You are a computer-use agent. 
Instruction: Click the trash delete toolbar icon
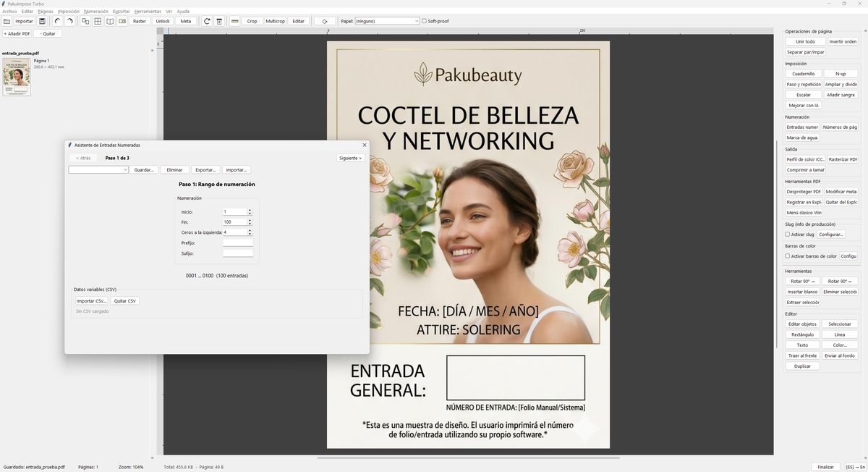pos(219,21)
